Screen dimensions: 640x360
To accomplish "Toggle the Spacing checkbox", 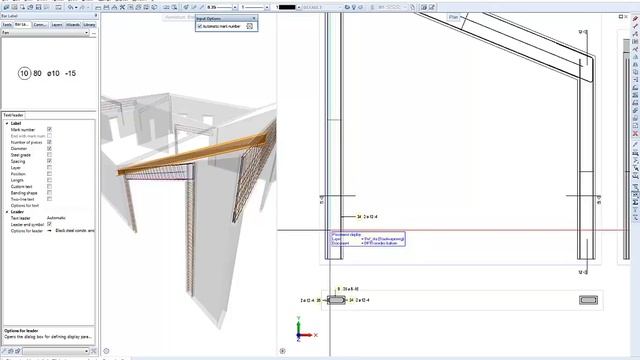I will (49, 161).
